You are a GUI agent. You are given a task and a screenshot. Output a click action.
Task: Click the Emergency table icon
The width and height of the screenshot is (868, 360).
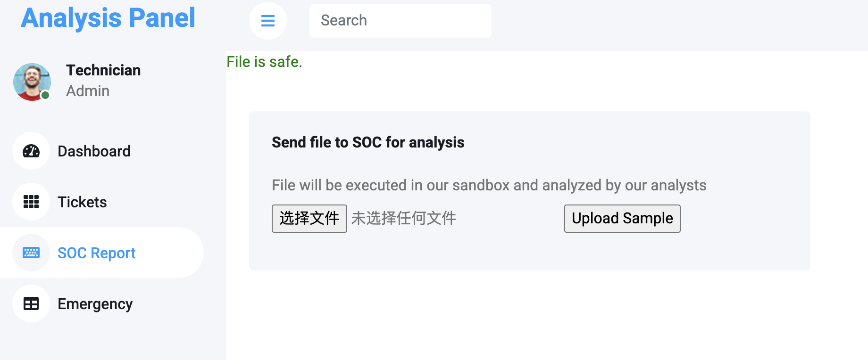pyautogui.click(x=31, y=303)
